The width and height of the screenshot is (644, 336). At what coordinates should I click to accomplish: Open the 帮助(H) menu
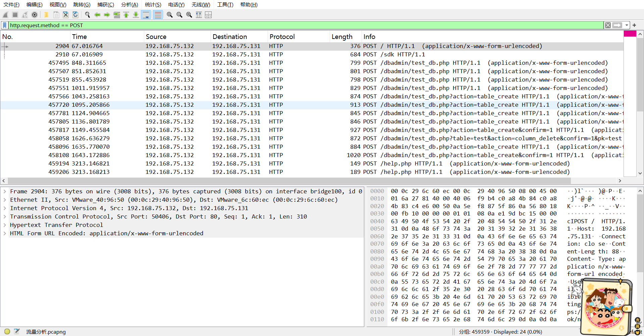(249, 5)
